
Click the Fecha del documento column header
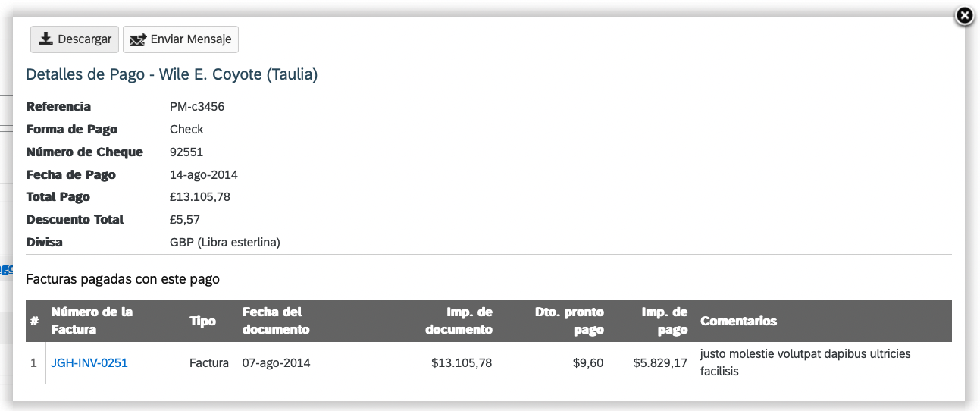pyautogui.click(x=276, y=321)
